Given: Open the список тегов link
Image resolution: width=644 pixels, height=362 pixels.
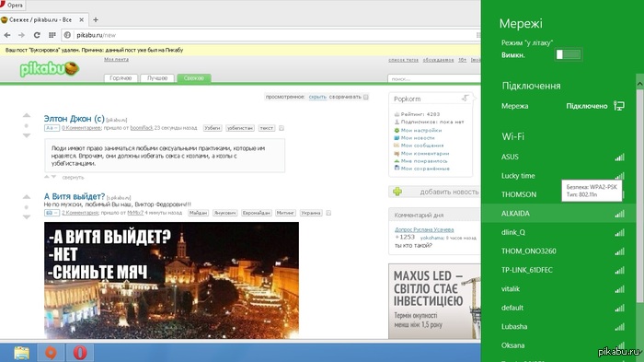Looking at the screenshot, I should click(403, 60).
